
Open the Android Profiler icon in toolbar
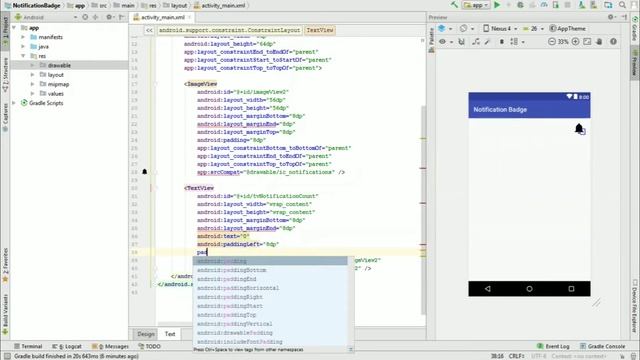pos(544,5)
